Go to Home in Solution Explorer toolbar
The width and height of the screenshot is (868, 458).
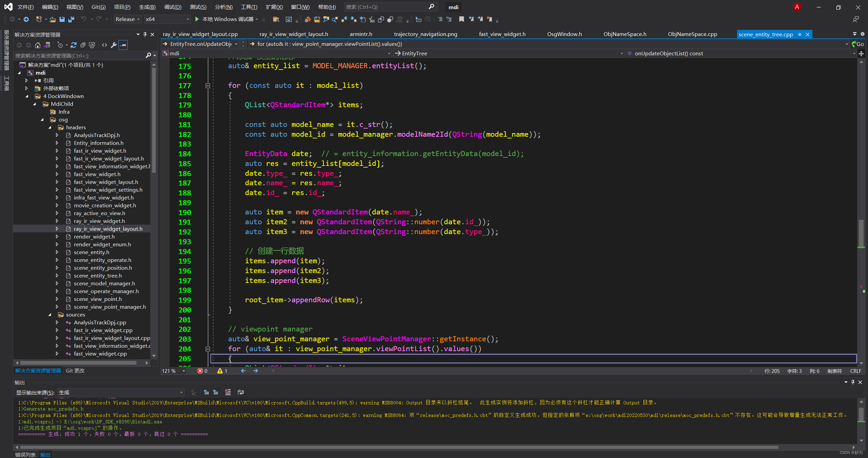[38, 45]
